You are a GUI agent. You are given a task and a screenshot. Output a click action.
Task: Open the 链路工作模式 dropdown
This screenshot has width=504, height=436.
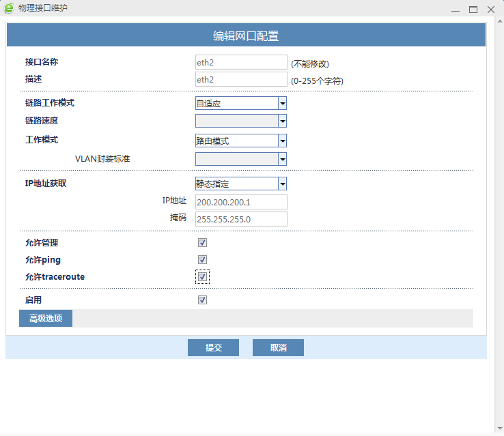click(x=240, y=103)
